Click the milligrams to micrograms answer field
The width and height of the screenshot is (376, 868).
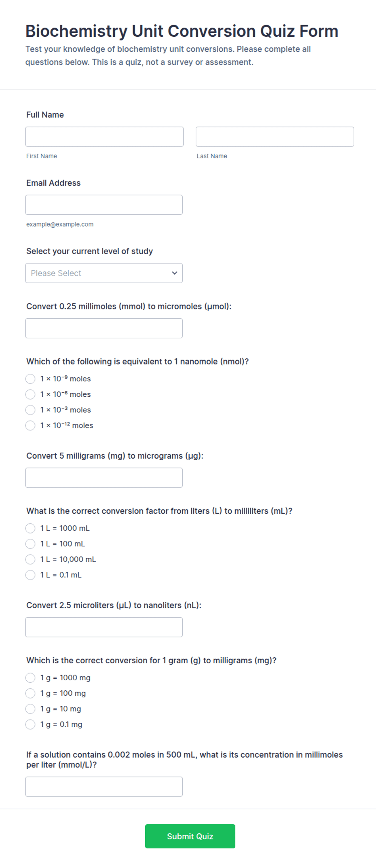pyautogui.click(x=104, y=478)
